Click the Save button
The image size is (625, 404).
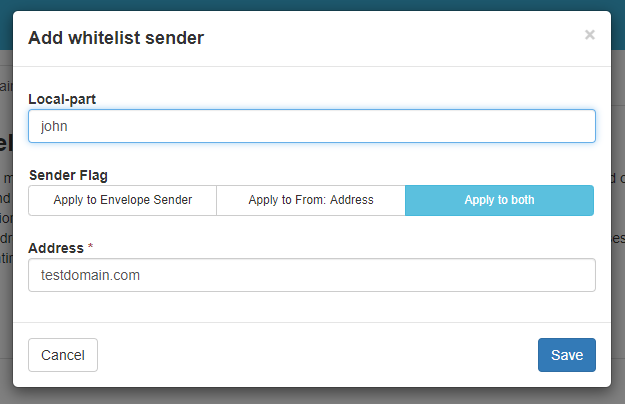[566, 355]
